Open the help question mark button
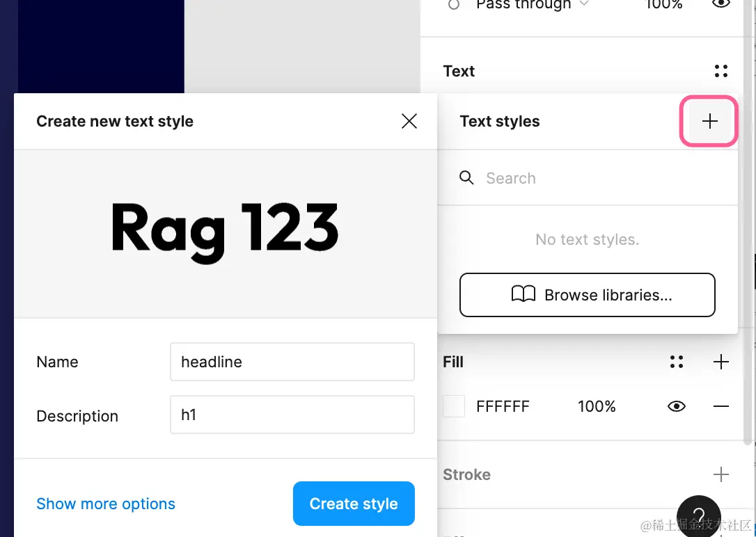This screenshot has height=537, width=756. (699, 516)
